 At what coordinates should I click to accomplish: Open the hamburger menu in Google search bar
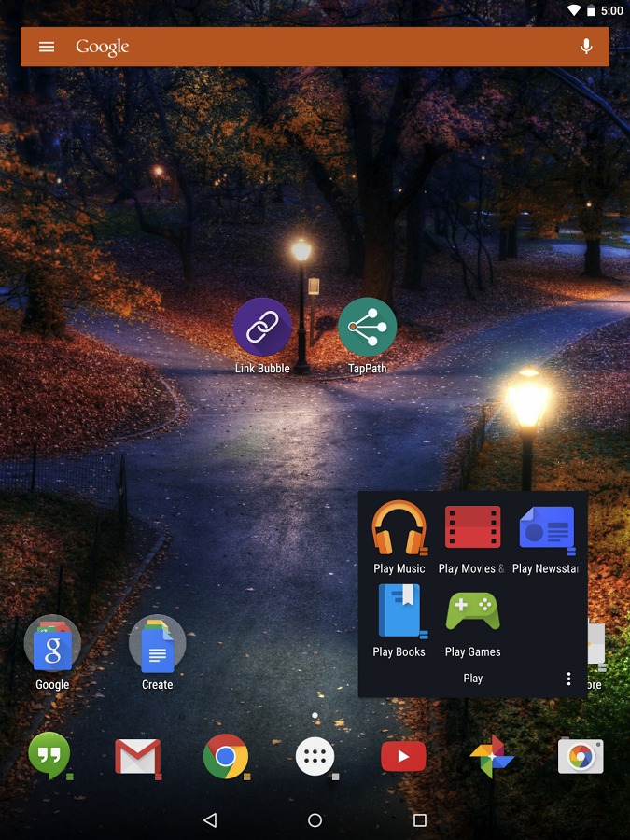(47, 48)
